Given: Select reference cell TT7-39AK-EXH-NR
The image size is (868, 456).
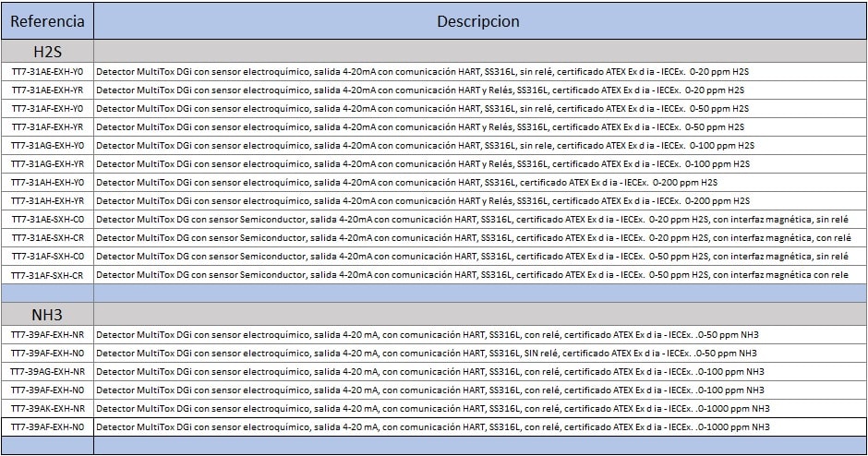Looking at the screenshot, I should click(47, 408).
